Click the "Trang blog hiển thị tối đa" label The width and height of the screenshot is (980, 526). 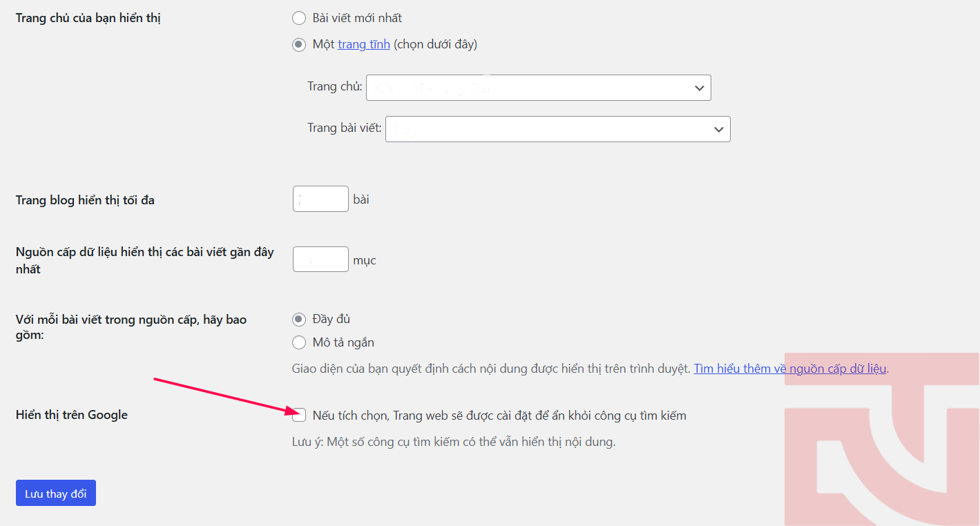[85, 200]
